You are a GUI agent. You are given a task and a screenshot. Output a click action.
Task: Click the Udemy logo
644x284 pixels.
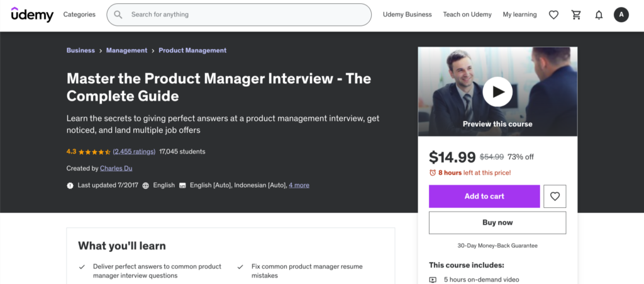(x=32, y=14)
